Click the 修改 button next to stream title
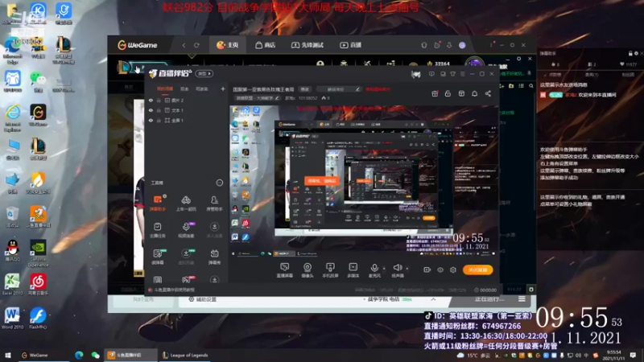644x362 pixels. point(304,89)
